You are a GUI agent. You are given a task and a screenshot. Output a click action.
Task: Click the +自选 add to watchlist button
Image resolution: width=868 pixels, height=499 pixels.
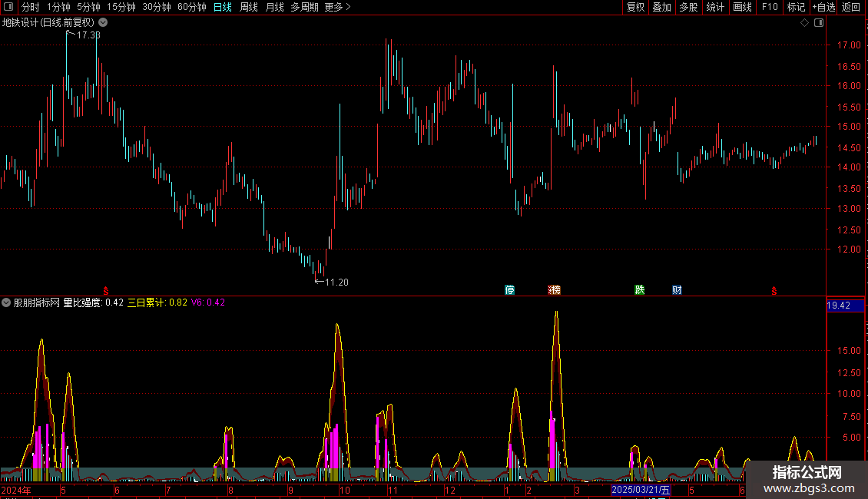point(823,7)
